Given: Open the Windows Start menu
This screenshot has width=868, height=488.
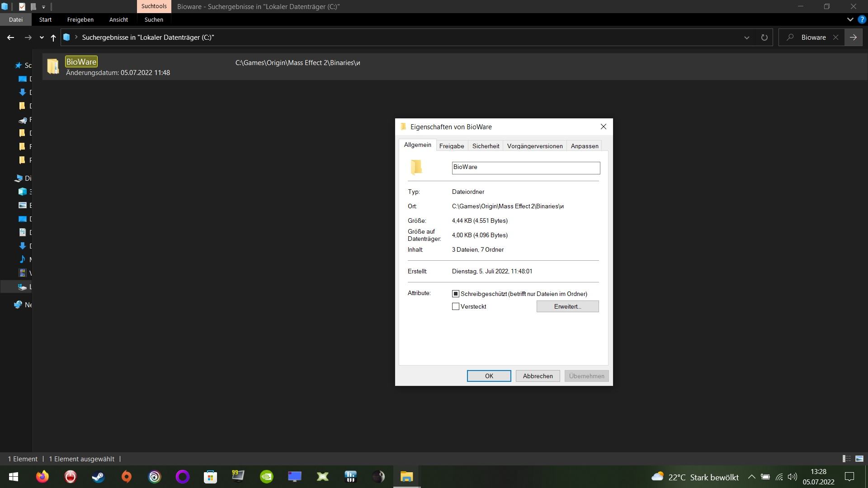Looking at the screenshot, I should click(x=14, y=477).
